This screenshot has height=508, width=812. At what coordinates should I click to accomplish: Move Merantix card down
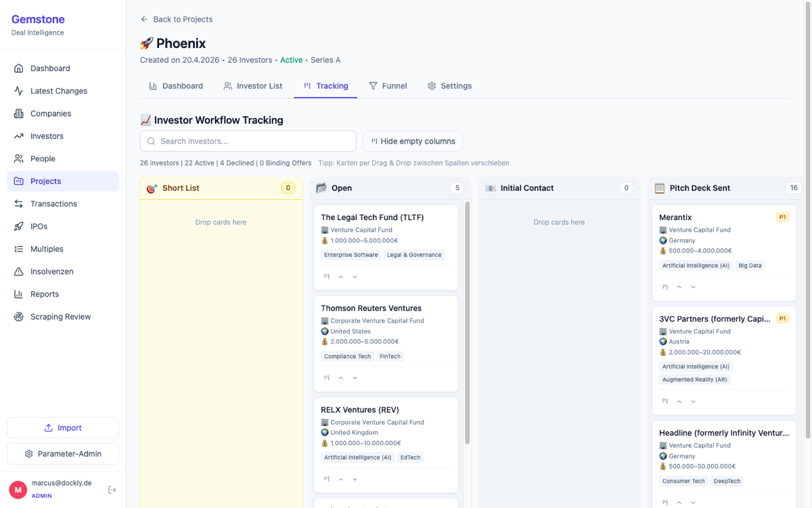693,287
